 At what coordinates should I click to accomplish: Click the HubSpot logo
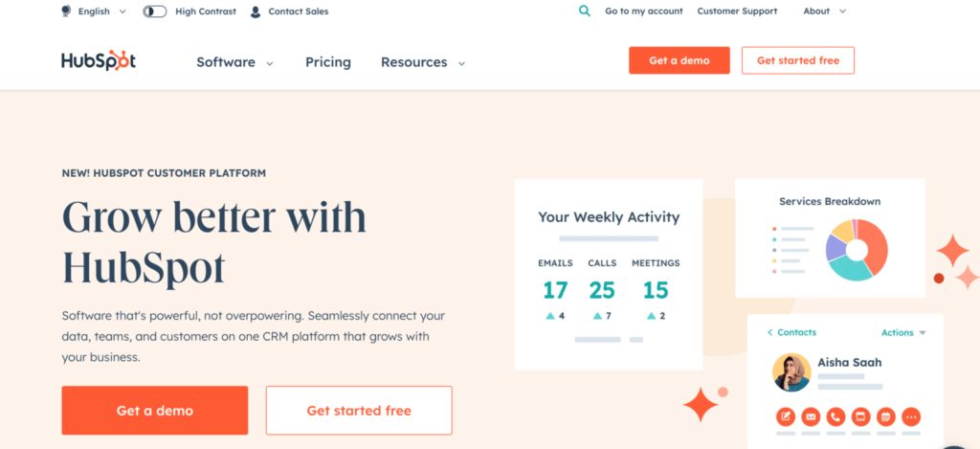pyautogui.click(x=99, y=61)
